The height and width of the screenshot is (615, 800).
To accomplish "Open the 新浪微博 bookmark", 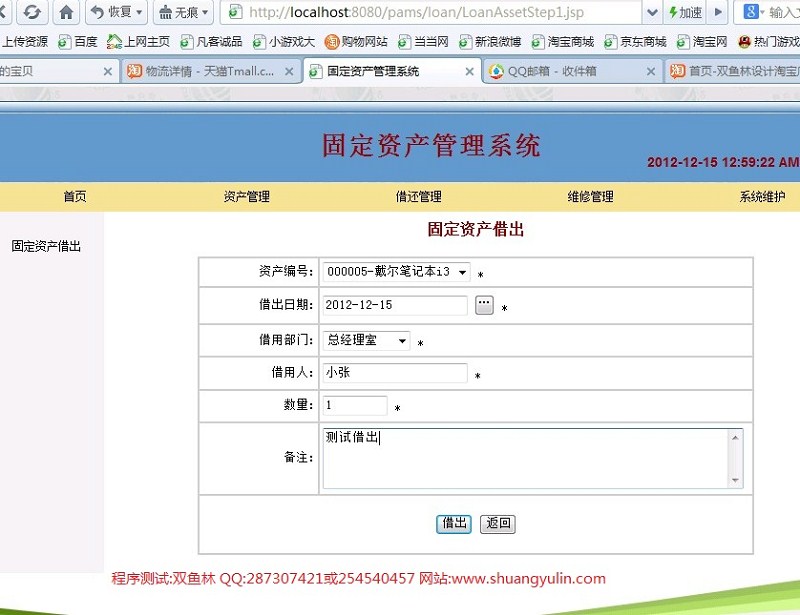I will pyautogui.click(x=490, y=42).
